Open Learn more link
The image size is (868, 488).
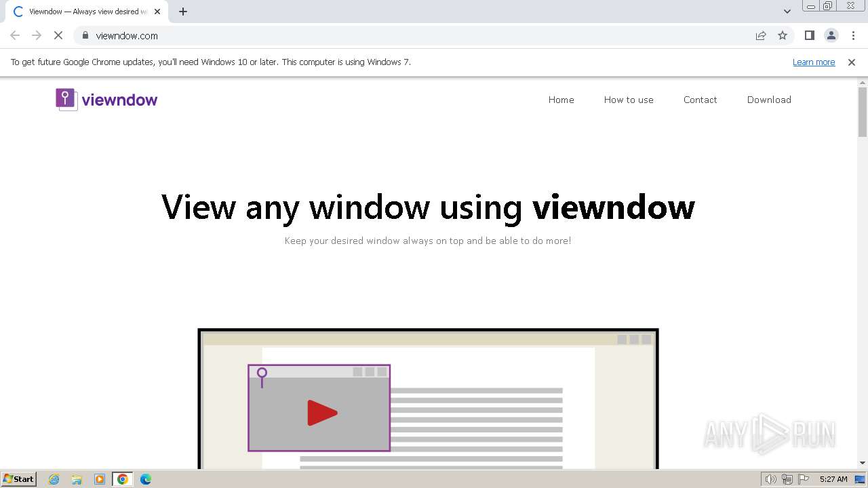tap(814, 62)
